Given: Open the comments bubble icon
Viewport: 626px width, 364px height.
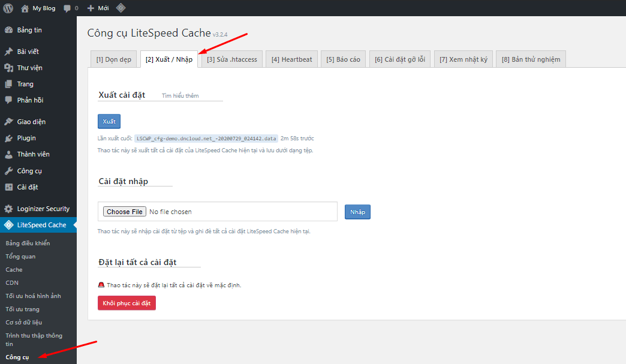Looking at the screenshot, I should tap(67, 8).
